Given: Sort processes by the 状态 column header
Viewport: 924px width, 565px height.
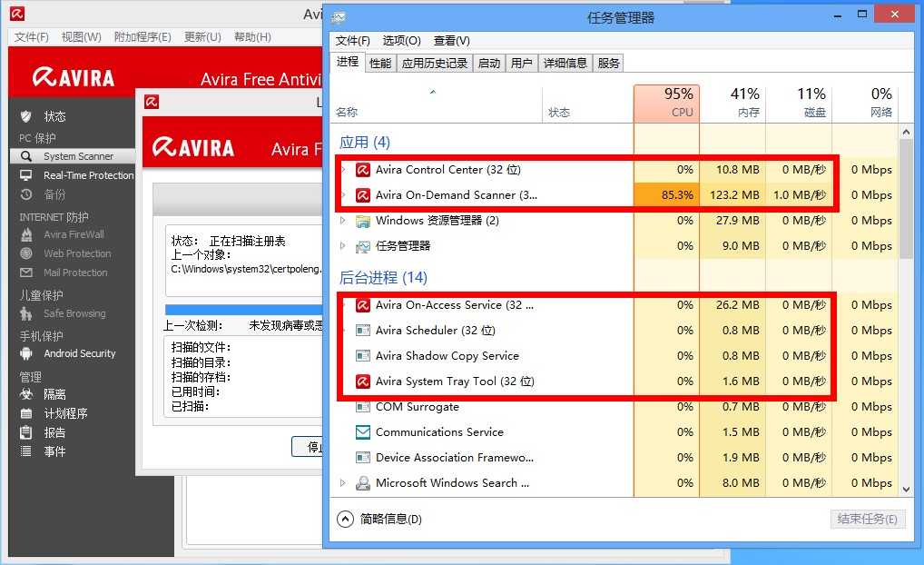Looking at the screenshot, I should 587,104.
